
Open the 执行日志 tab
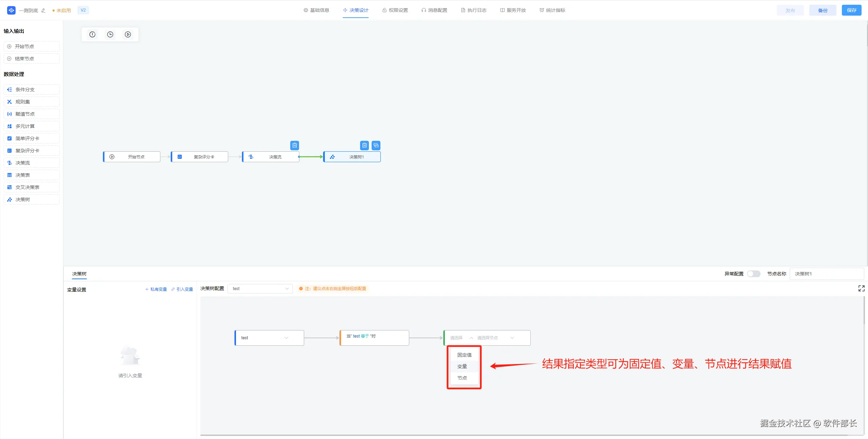474,10
